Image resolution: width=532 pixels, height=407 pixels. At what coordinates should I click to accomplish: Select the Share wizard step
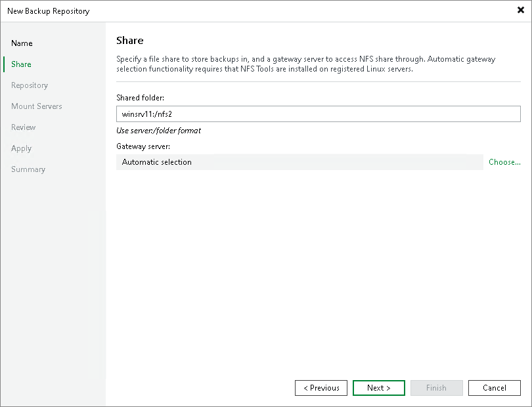click(x=21, y=64)
